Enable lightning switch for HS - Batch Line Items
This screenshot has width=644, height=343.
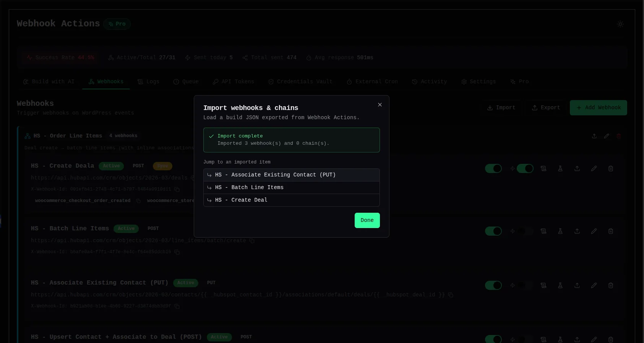pyautogui.click(x=525, y=231)
